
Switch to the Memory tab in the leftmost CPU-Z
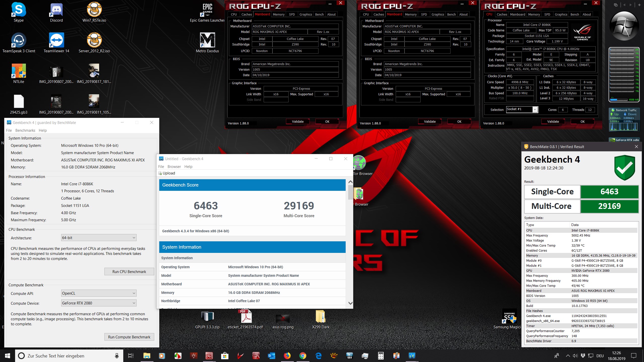coord(278,14)
